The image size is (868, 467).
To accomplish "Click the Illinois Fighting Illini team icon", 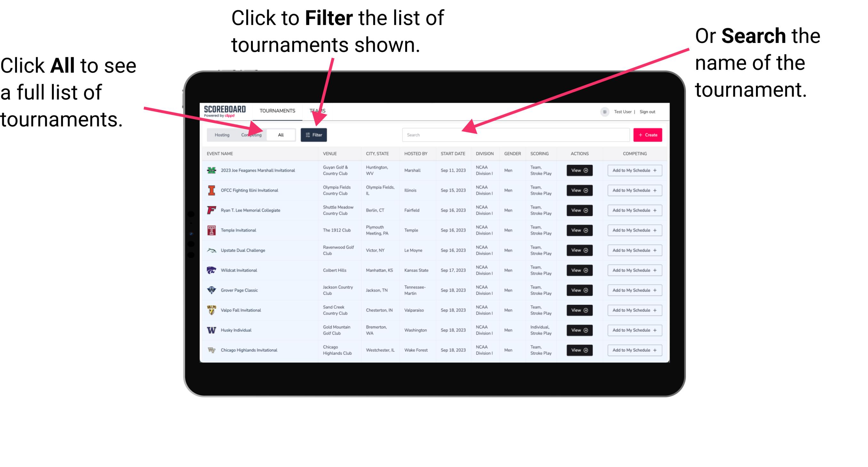I will point(210,190).
